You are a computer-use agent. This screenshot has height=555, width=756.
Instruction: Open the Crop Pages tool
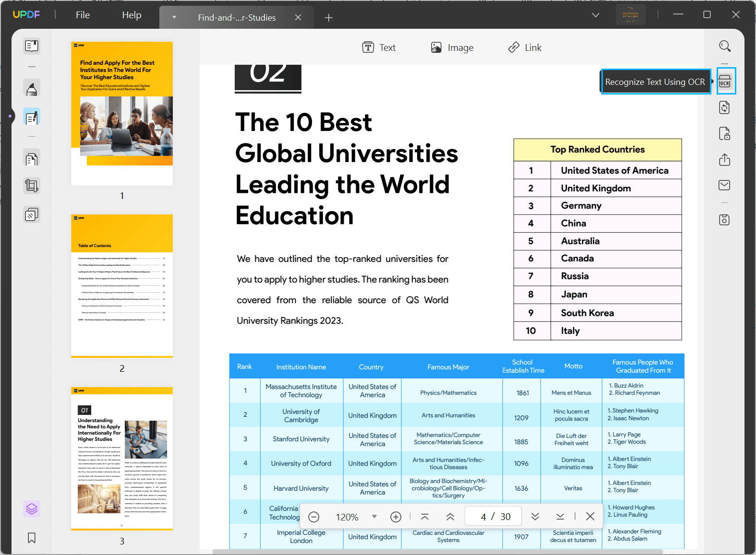32,186
